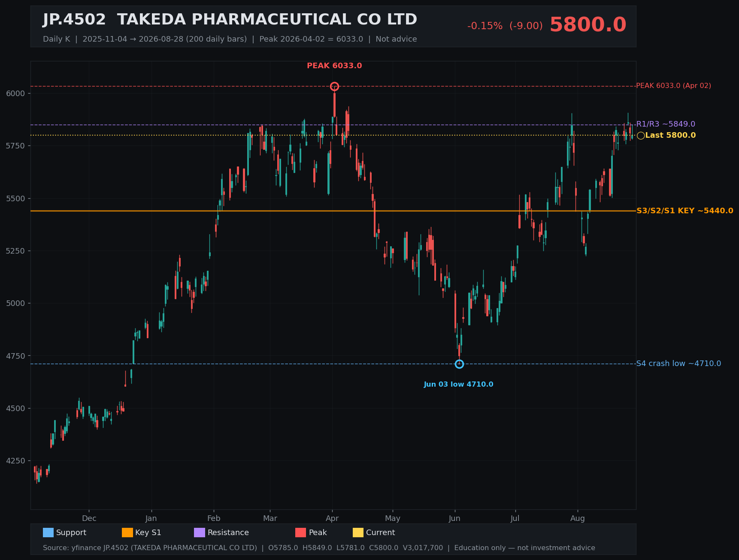Click the Jan x-axis month label
The width and height of the screenshot is (739, 560).
(151, 518)
